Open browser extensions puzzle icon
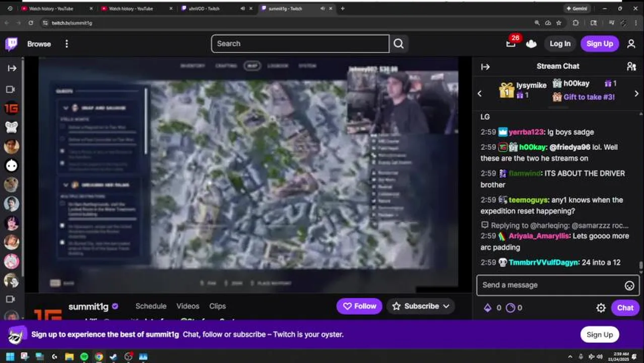644x363 pixels. [x=576, y=23]
